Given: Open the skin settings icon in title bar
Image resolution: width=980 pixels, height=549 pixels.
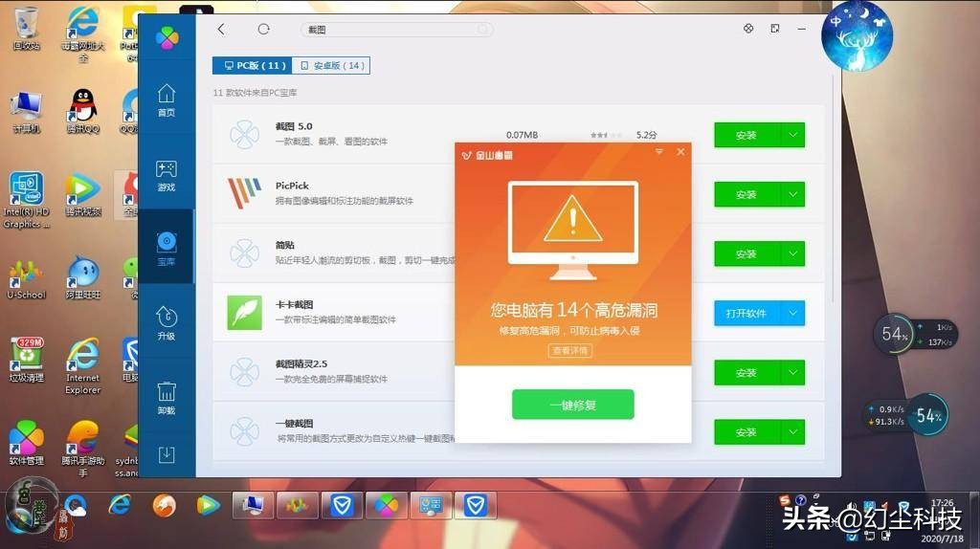Looking at the screenshot, I should coord(748,28).
